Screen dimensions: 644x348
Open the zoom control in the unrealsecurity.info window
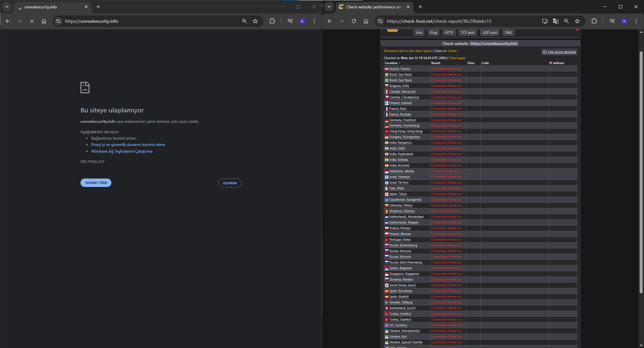click(x=245, y=21)
